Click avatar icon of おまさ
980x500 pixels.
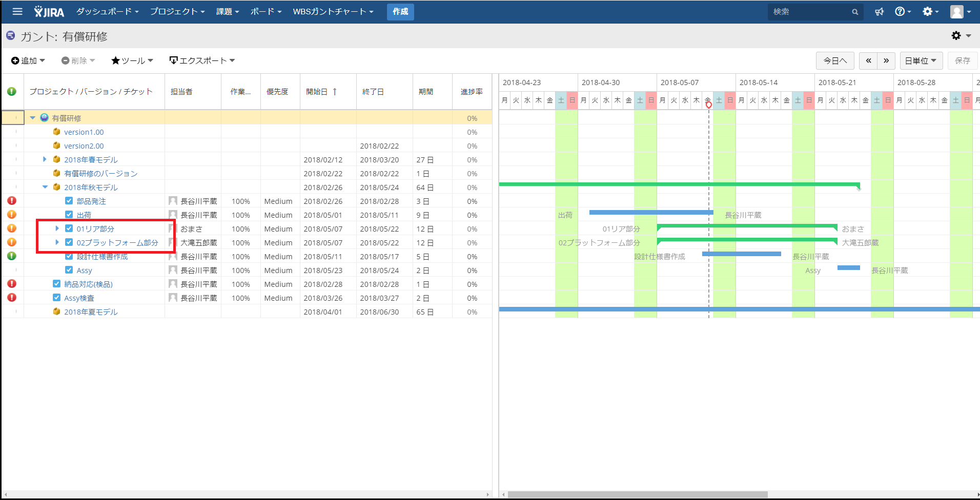click(x=173, y=228)
